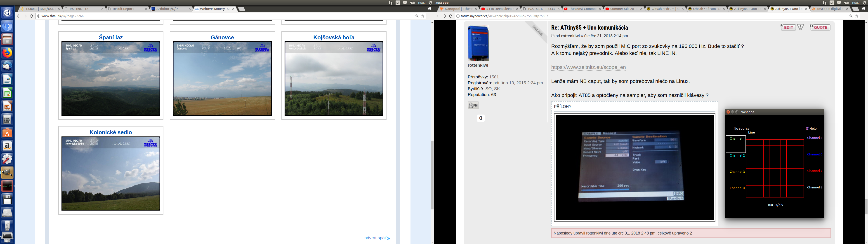Toggle Channel 1 in xoscope
Viewport: 868px width, 244px height.
737,138
